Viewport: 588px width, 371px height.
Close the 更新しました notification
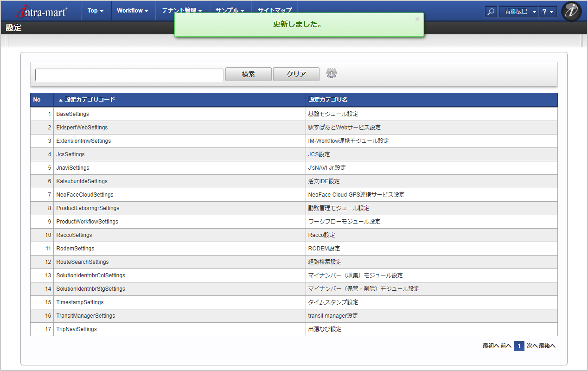click(417, 19)
